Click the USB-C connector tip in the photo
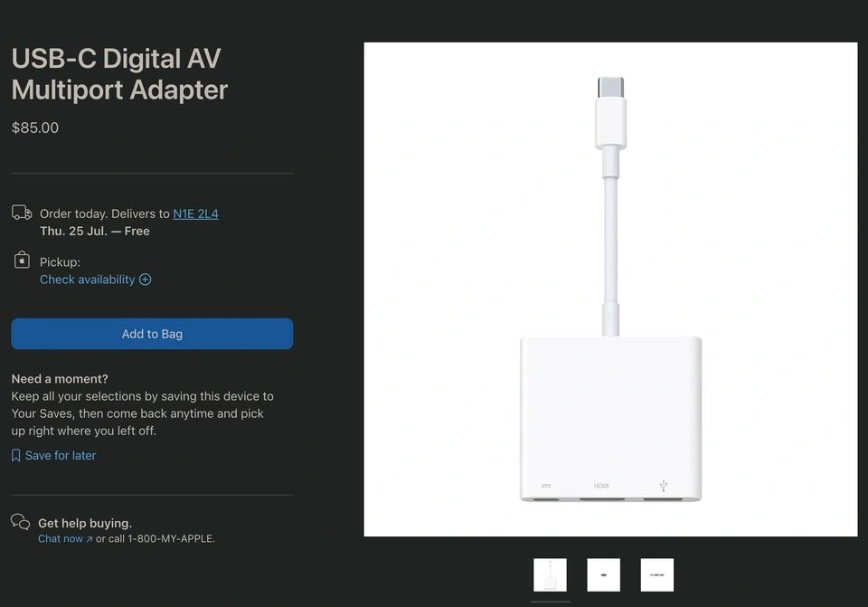Image resolution: width=868 pixels, height=607 pixels. 610,88
